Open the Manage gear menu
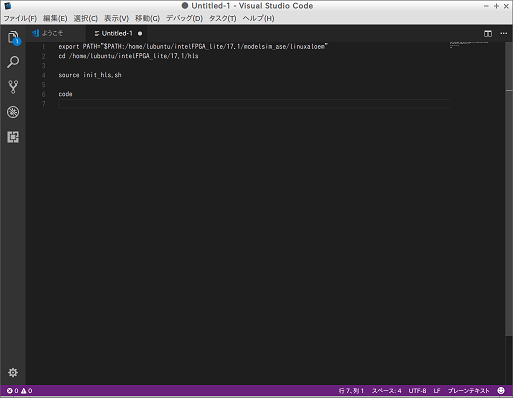The width and height of the screenshot is (513, 398). (x=13, y=372)
